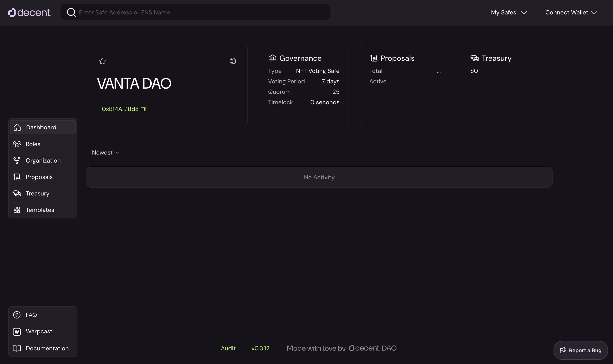The height and width of the screenshot is (364, 613).
Task: Open the Audit link in footer
Action: pyautogui.click(x=228, y=348)
